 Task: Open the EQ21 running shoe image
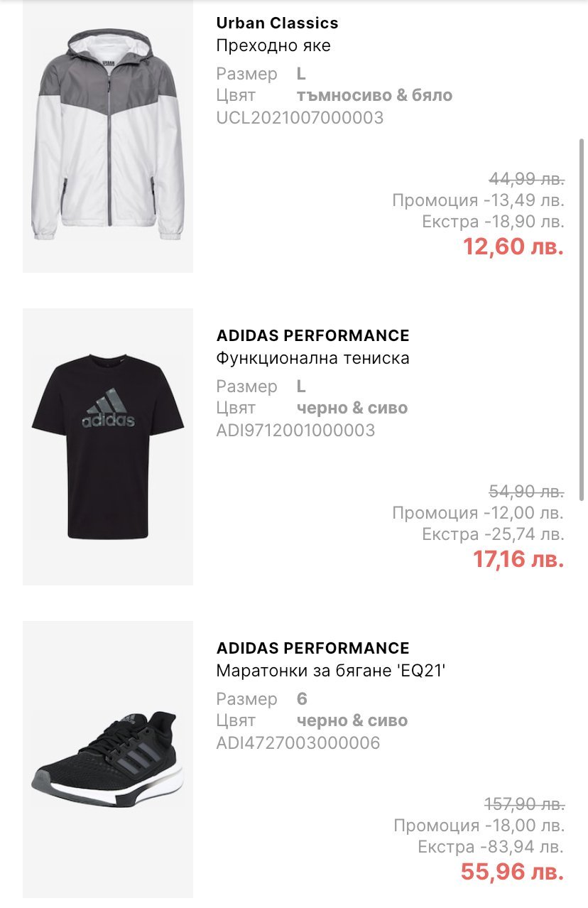pos(108,760)
